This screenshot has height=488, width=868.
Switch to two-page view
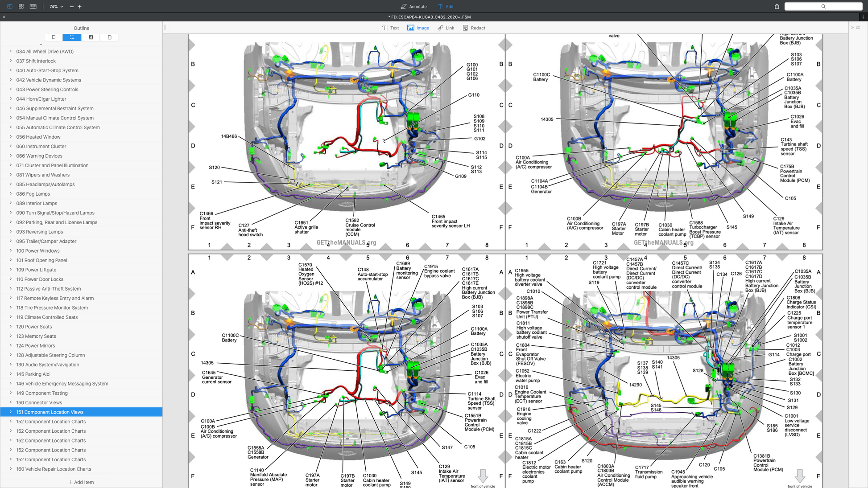click(x=33, y=7)
